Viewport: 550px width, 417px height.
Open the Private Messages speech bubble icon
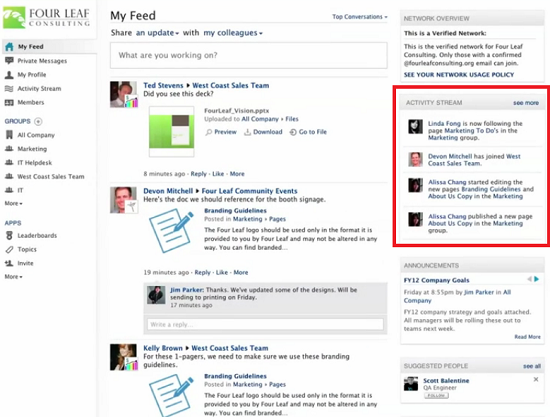click(9, 61)
